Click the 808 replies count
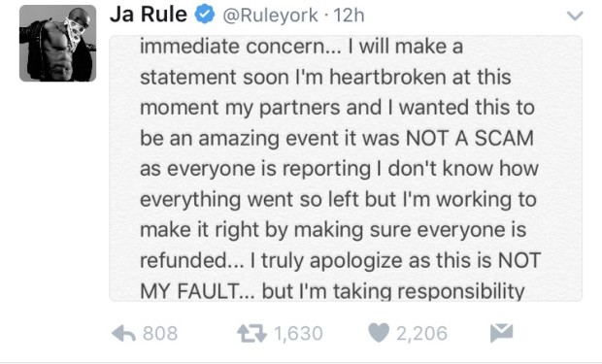Image resolution: width=602 pixels, height=364 pixels. [x=160, y=333]
